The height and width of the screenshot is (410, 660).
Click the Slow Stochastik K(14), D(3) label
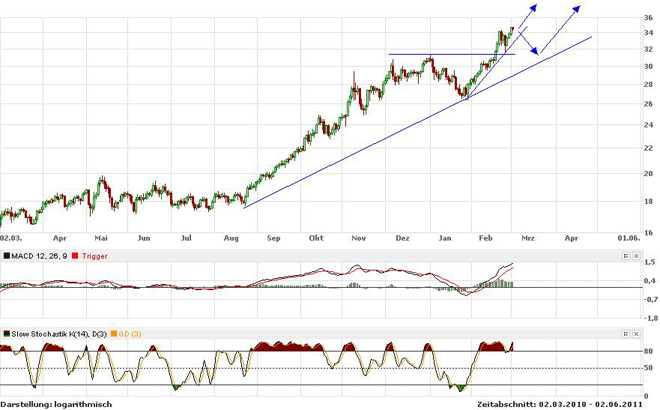57,333
